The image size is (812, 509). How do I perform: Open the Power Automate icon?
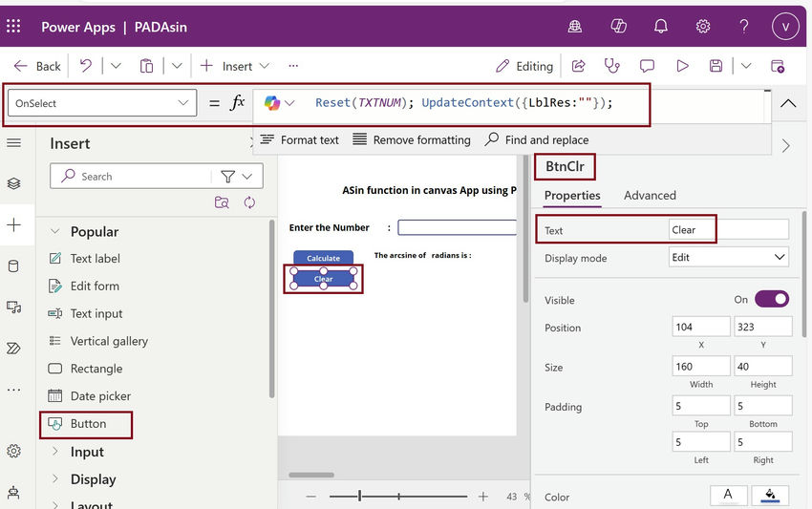(x=14, y=348)
